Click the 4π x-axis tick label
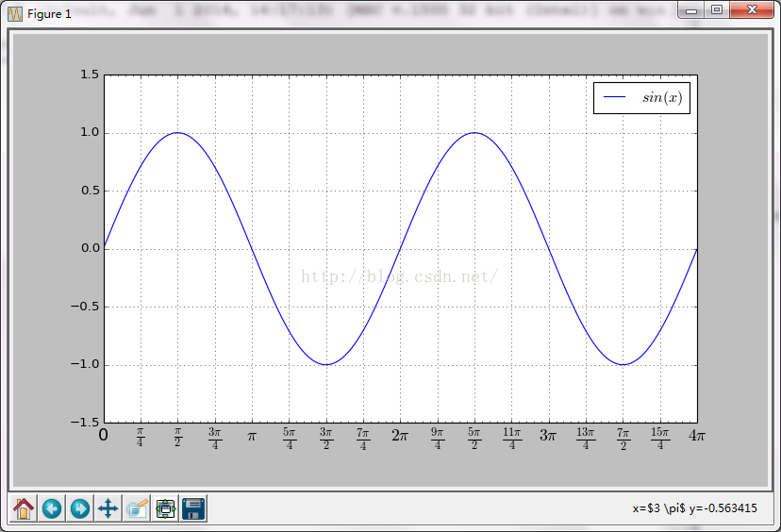781x532 pixels. tap(697, 436)
